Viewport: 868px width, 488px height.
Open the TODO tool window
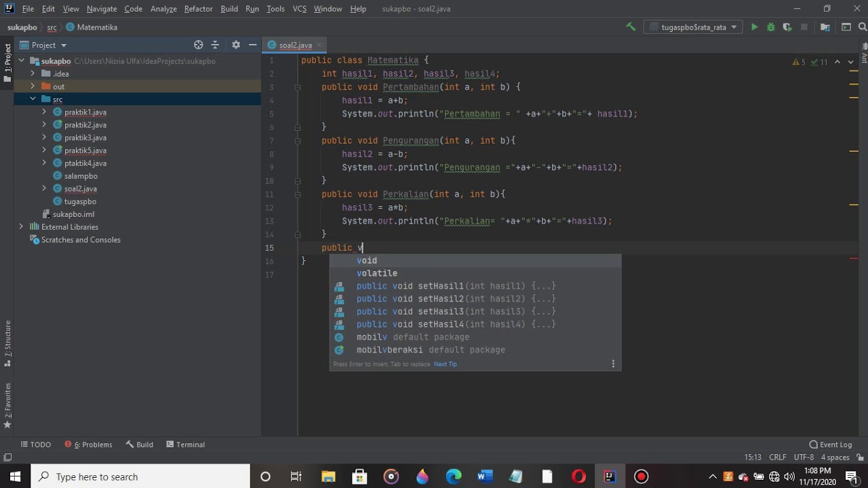(x=35, y=445)
